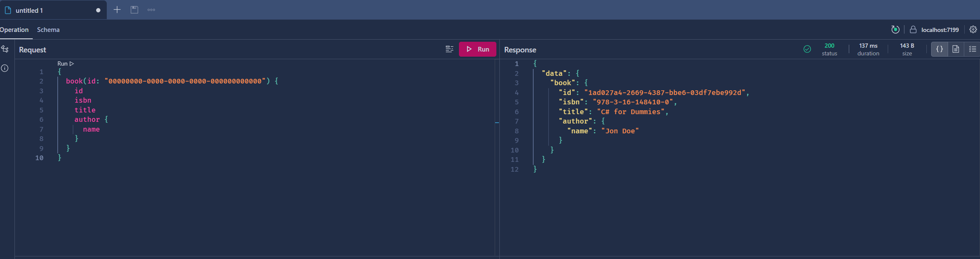This screenshot has height=259, width=980.
Task: Click line number 10 in request
Action: [39, 158]
